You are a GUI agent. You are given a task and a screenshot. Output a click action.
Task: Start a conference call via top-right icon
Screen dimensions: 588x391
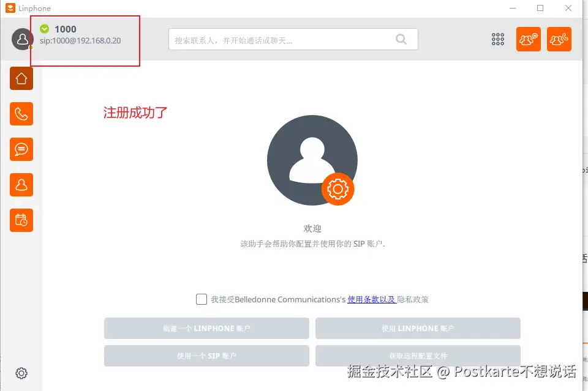click(559, 39)
